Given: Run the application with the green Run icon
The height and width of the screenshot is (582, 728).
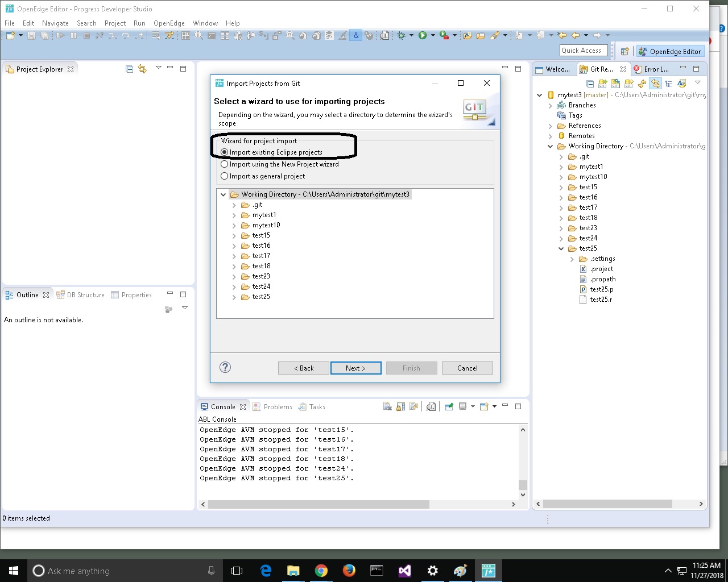Looking at the screenshot, I should [422, 35].
